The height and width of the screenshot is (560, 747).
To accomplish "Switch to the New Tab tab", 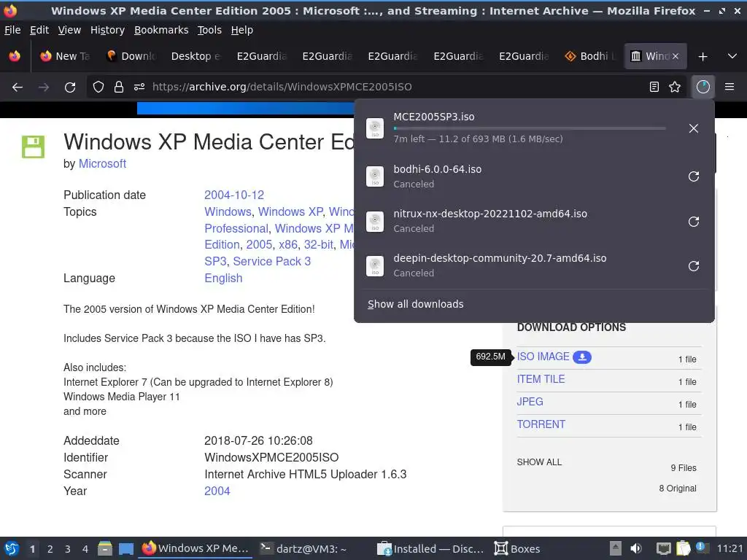I will [66, 57].
